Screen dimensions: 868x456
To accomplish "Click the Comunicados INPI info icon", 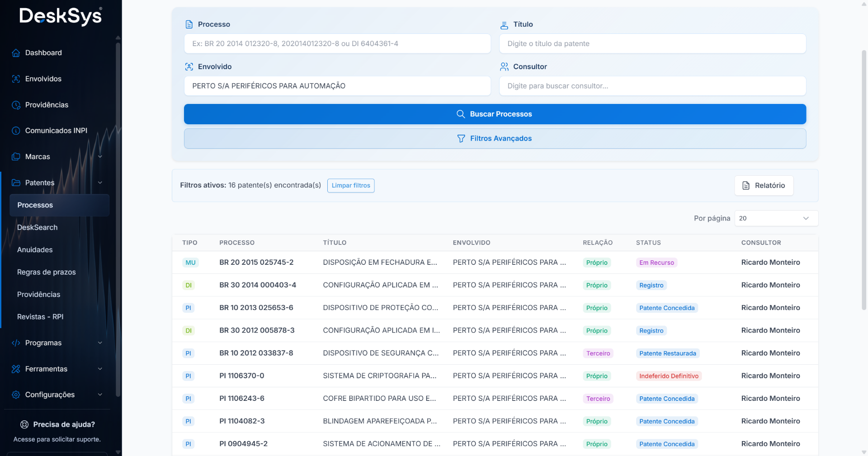I will [16, 131].
